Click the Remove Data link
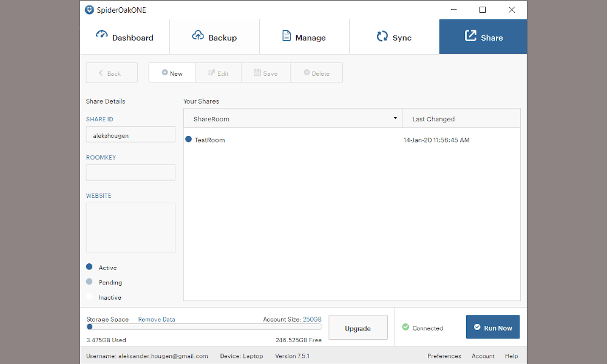607x364 pixels. (x=157, y=320)
